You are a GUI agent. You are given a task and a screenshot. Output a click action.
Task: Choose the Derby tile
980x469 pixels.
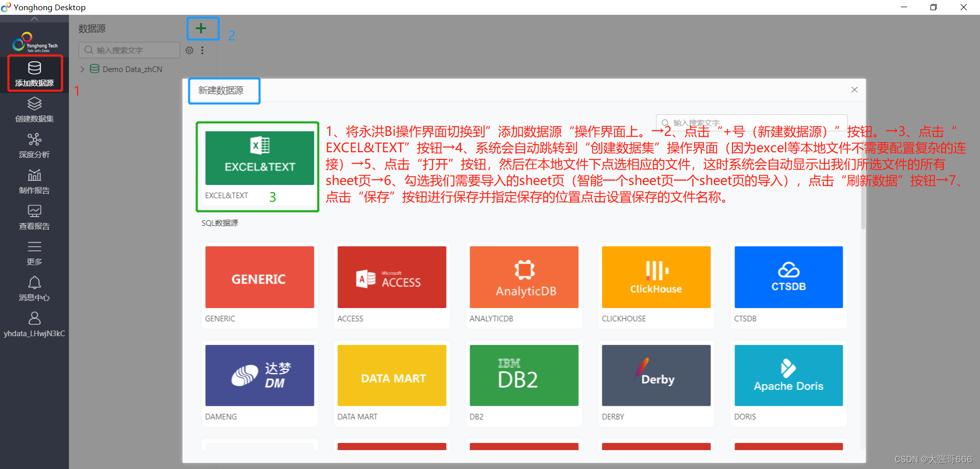(x=656, y=383)
